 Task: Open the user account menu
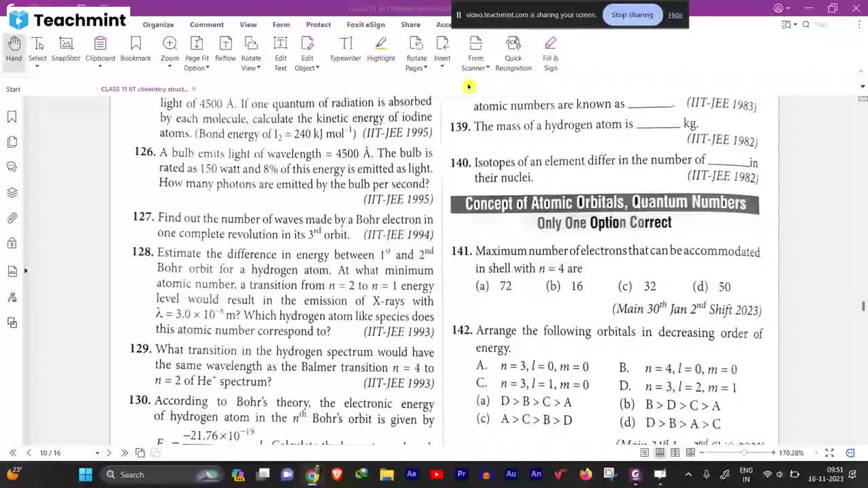pos(781,8)
